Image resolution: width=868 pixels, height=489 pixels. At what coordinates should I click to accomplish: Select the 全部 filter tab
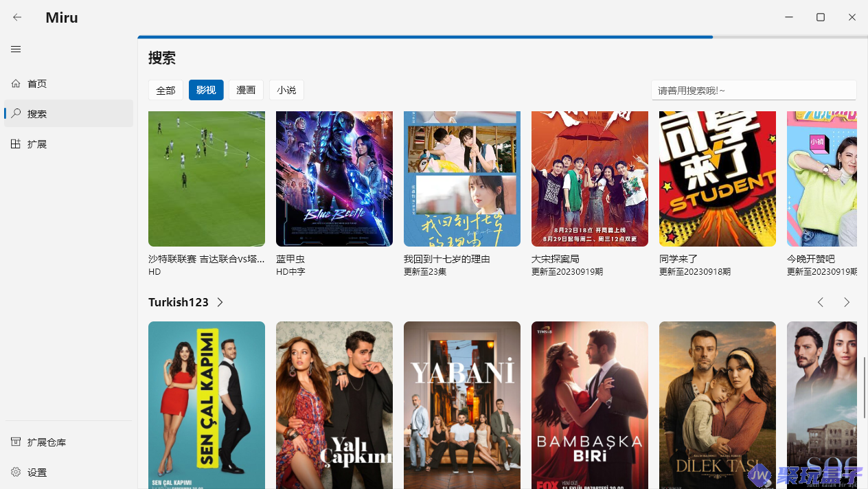[165, 90]
